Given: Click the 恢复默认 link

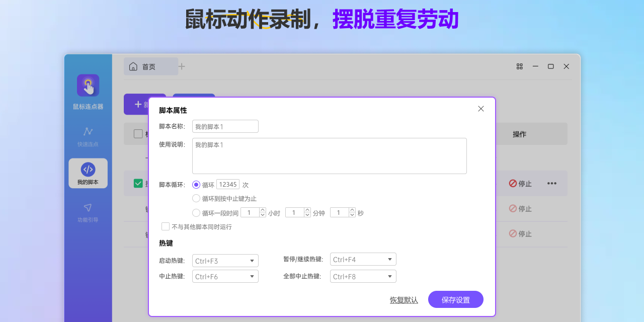Looking at the screenshot, I should [x=404, y=299].
